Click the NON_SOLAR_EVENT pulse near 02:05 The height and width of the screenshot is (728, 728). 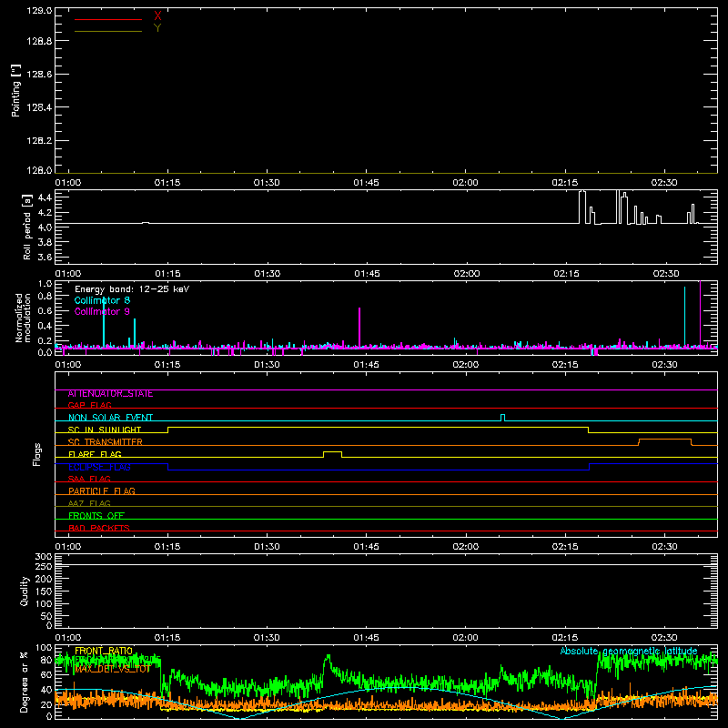tap(503, 418)
